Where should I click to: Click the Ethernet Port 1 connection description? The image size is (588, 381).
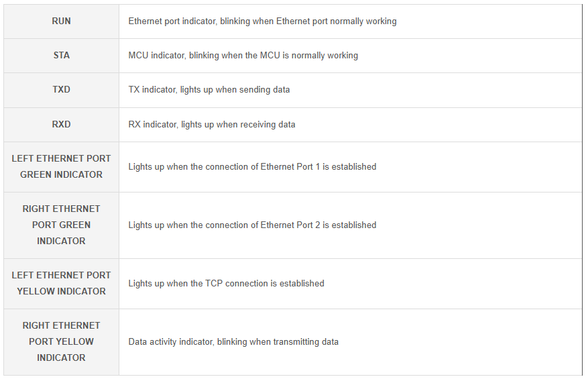click(252, 167)
